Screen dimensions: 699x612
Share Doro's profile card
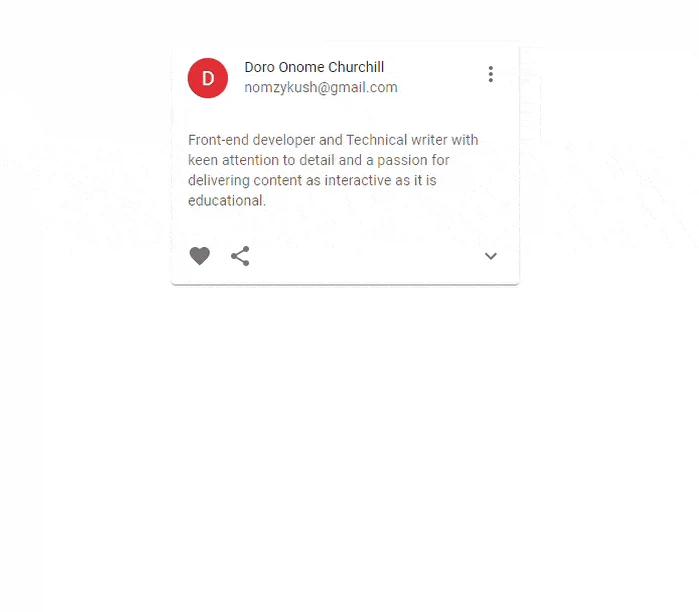click(240, 256)
